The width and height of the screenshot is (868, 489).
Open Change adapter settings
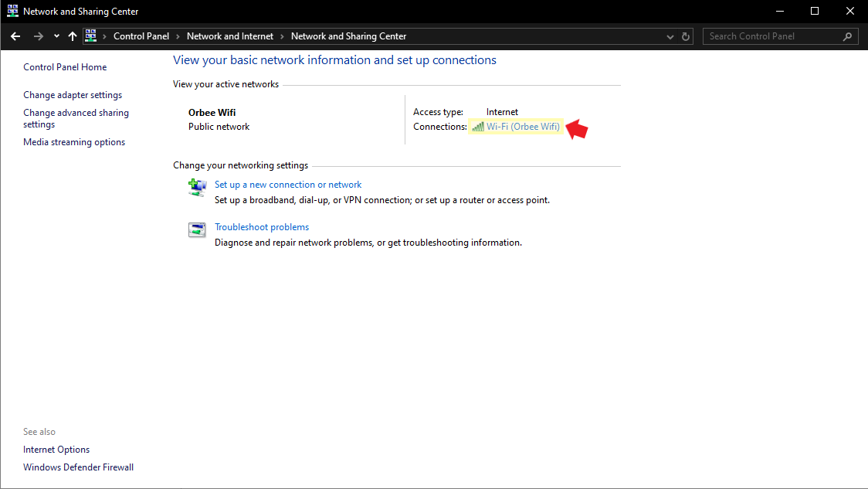72,94
